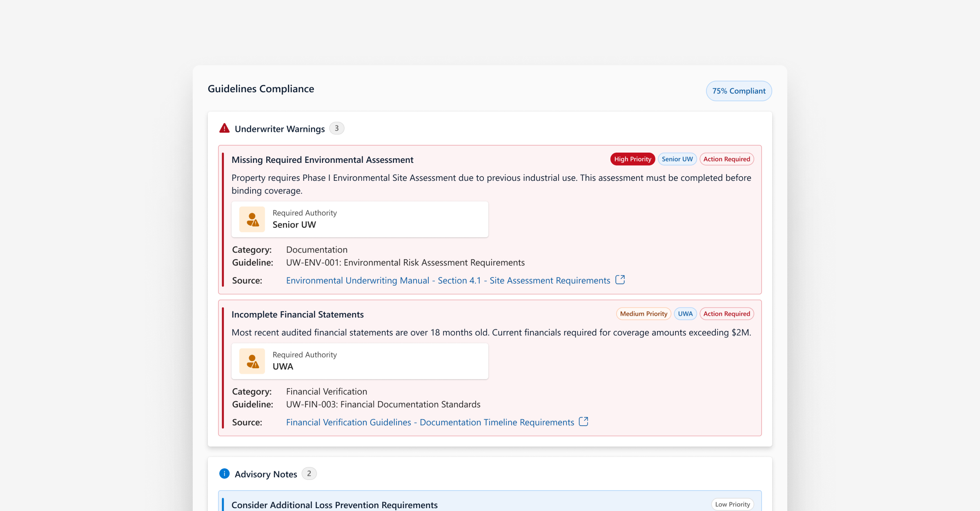The height and width of the screenshot is (511, 980).
Task: Open Environmental Underwriting Manual Section 4.1 link
Action: coord(448,280)
